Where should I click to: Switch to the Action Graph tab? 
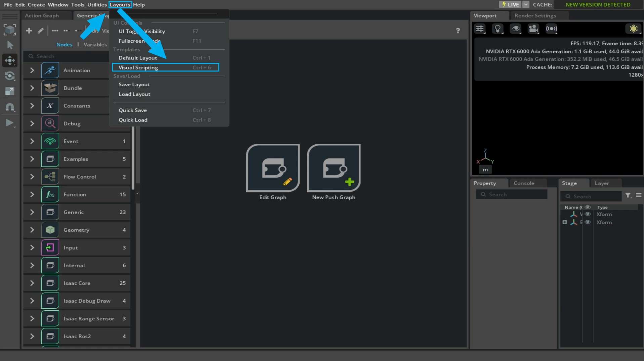[42, 16]
